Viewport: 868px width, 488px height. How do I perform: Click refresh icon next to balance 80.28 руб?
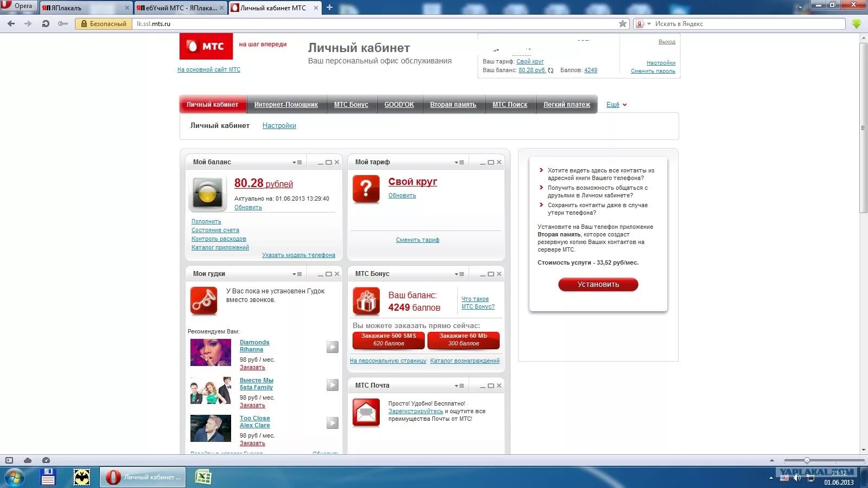[551, 70]
